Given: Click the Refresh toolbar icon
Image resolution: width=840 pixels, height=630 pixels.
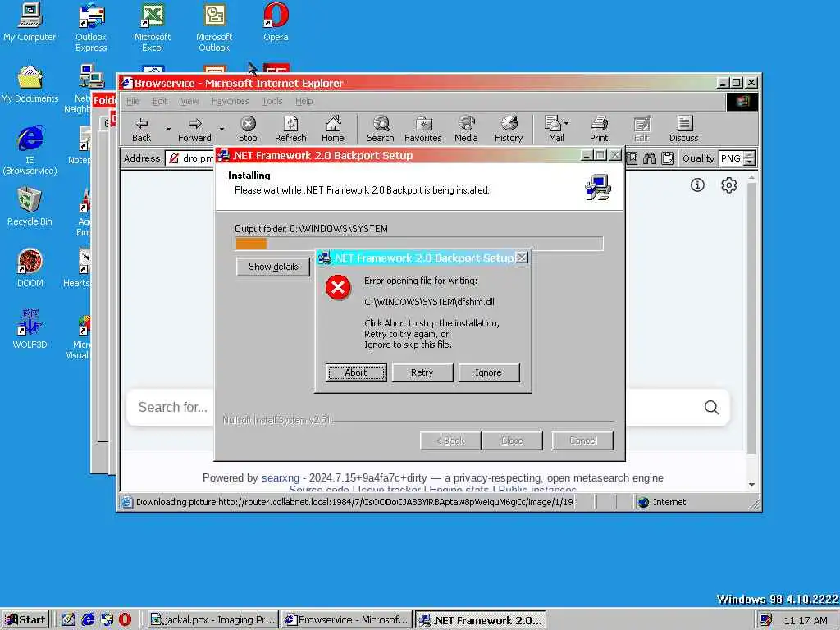Looking at the screenshot, I should pos(290,129).
